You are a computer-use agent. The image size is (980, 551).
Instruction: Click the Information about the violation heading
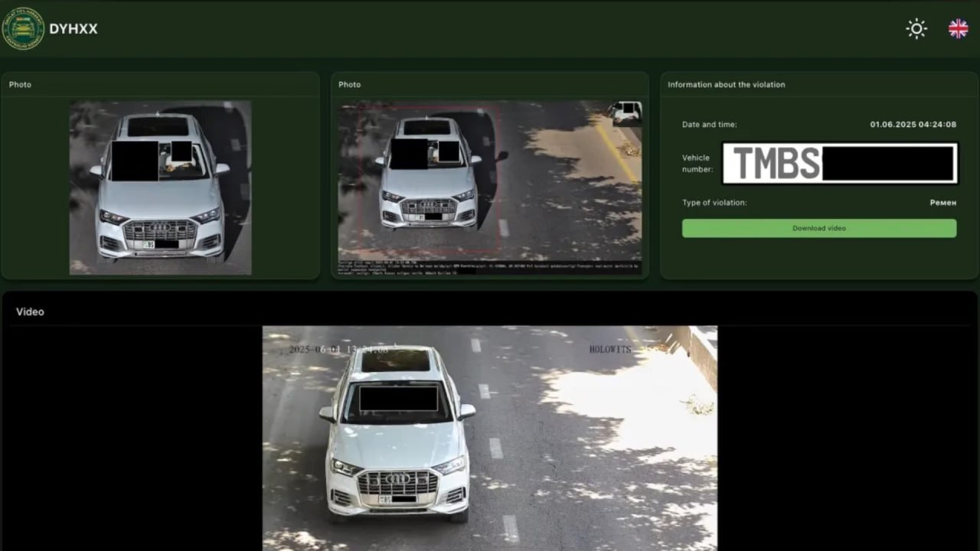click(726, 85)
